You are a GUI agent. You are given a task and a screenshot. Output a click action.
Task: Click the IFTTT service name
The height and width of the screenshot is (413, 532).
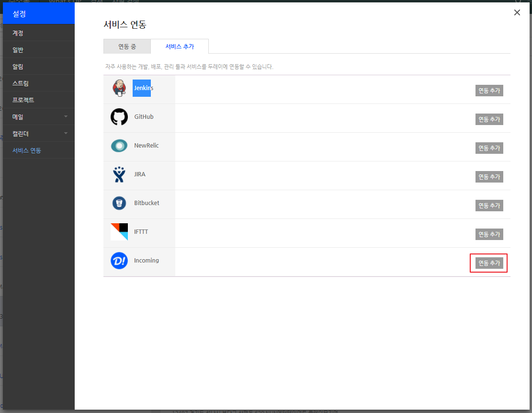click(141, 232)
